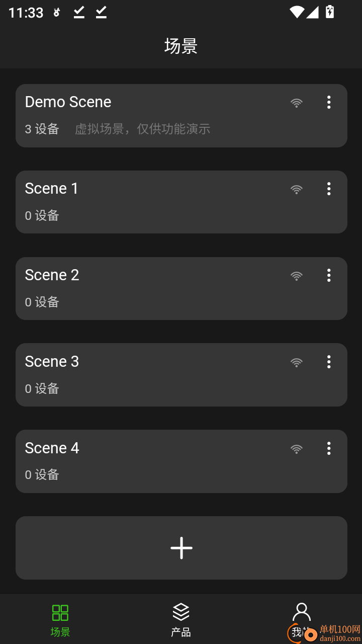Viewport: 362px width, 644px height.
Task: Open Scene 4 kebab menu
Action: coord(329,448)
